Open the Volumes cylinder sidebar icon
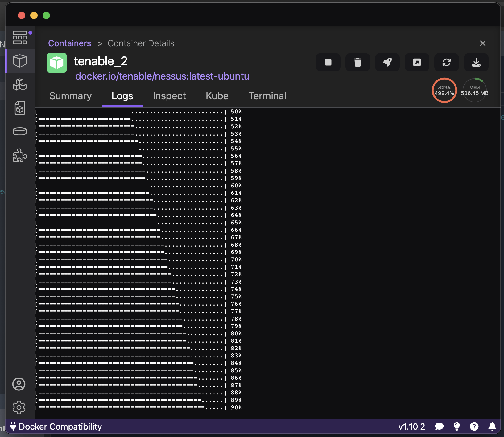 point(20,131)
